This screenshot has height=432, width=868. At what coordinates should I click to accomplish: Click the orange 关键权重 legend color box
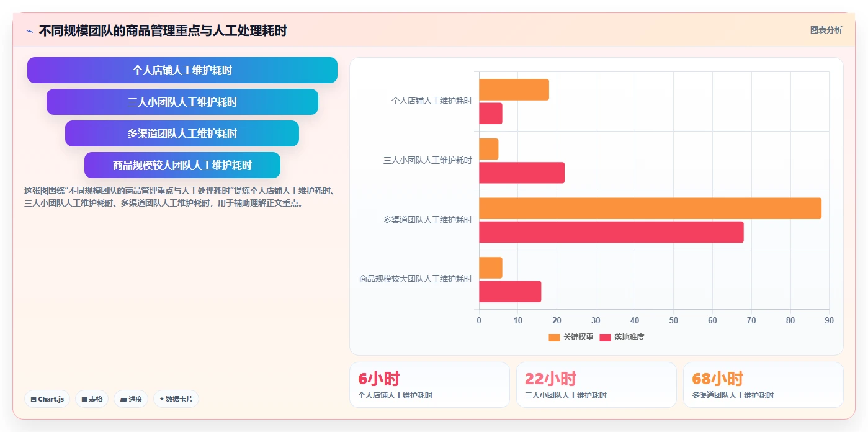pyautogui.click(x=554, y=337)
